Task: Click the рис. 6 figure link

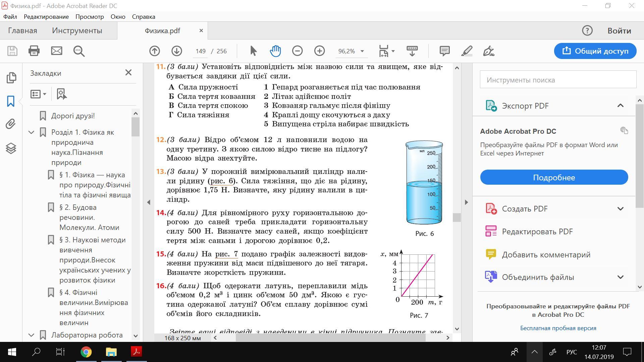Action: 222,181
